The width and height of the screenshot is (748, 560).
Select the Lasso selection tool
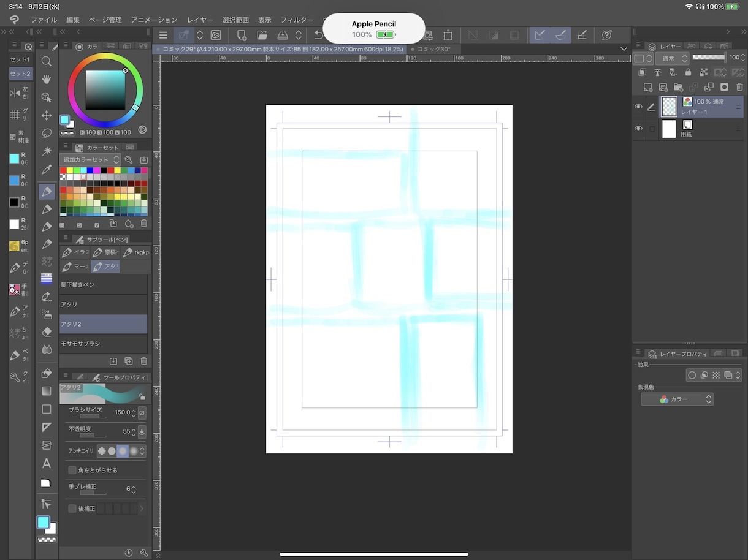click(x=47, y=133)
